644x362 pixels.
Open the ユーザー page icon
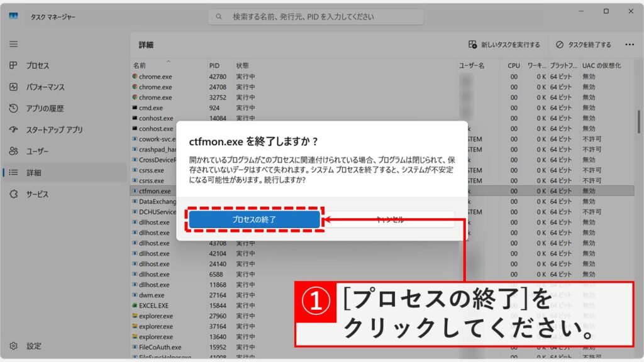(14, 151)
